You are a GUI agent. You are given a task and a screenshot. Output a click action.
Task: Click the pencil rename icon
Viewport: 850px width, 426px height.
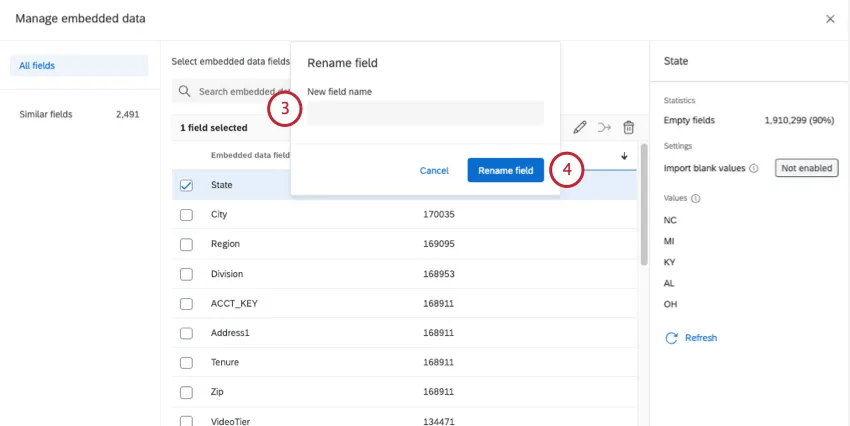point(579,128)
